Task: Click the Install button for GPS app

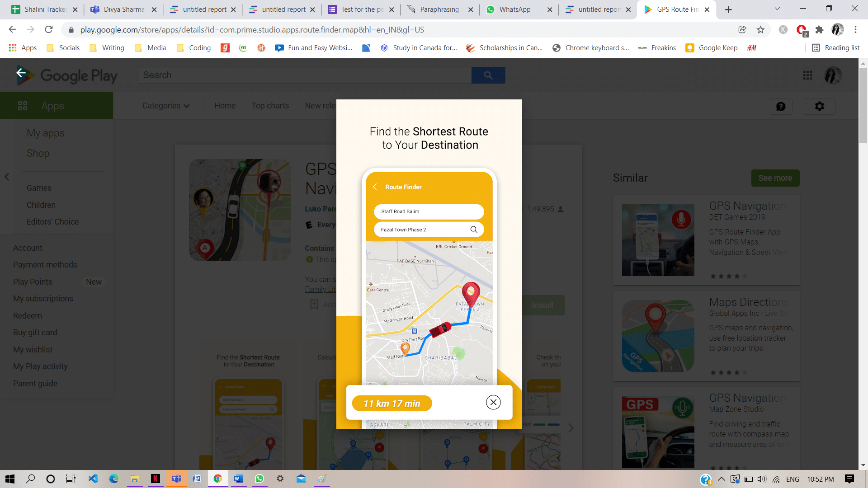Action: click(542, 305)
